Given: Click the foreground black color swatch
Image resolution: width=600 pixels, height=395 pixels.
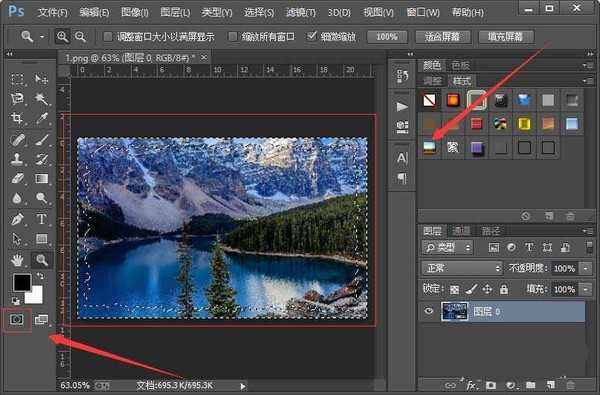Looking at the screenshot, I should [21, 282].
